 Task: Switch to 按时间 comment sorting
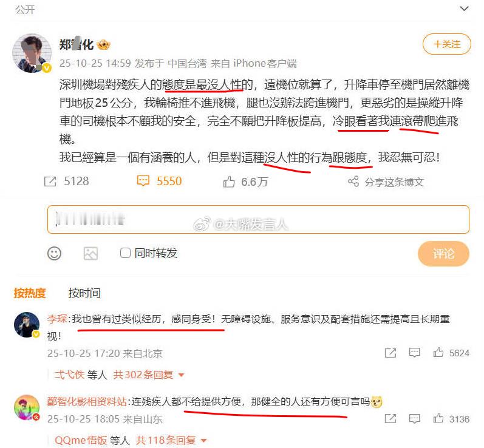tap(84, 293)
